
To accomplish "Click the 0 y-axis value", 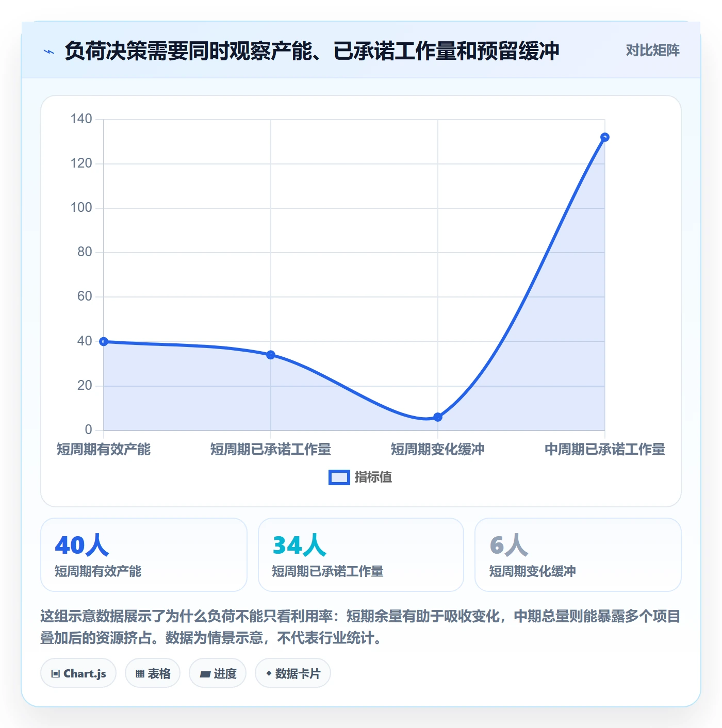I will (x=88, y=429).
